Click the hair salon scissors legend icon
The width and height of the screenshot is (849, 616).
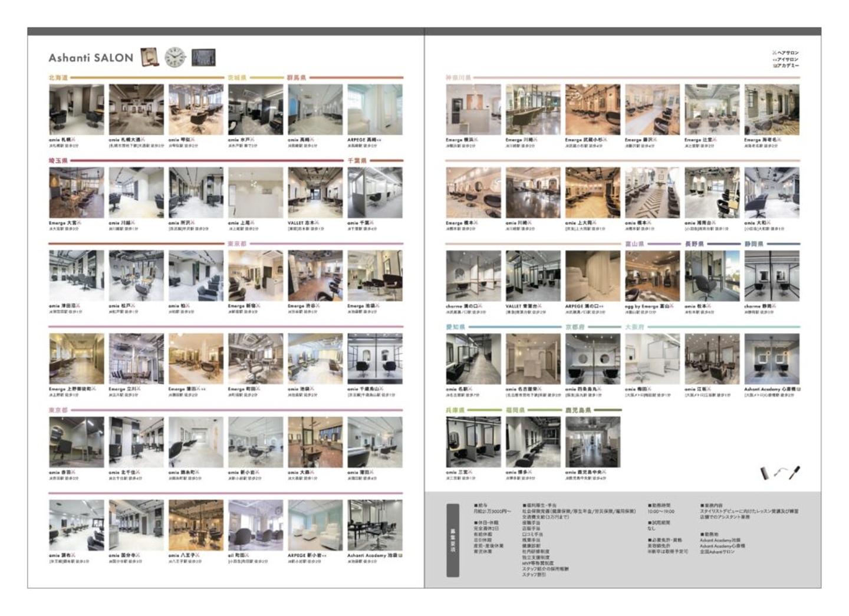pyautogui.click(x=775, y=53)
